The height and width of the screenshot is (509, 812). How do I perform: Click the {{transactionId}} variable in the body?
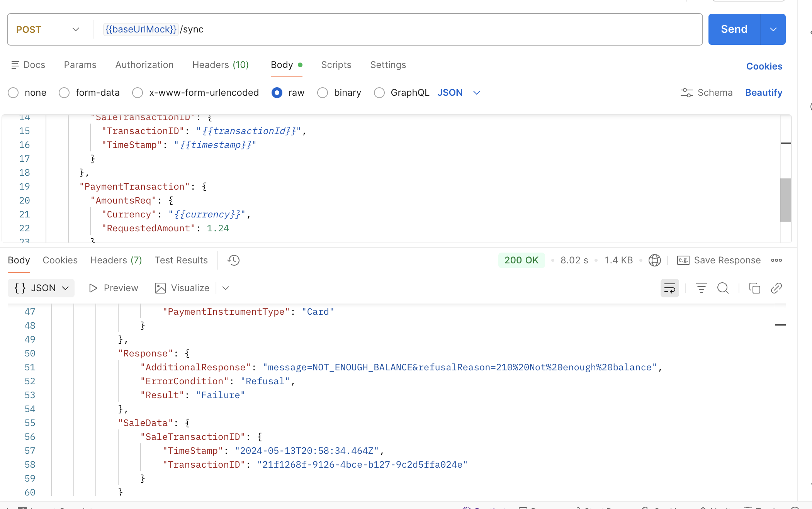point(249,131)
